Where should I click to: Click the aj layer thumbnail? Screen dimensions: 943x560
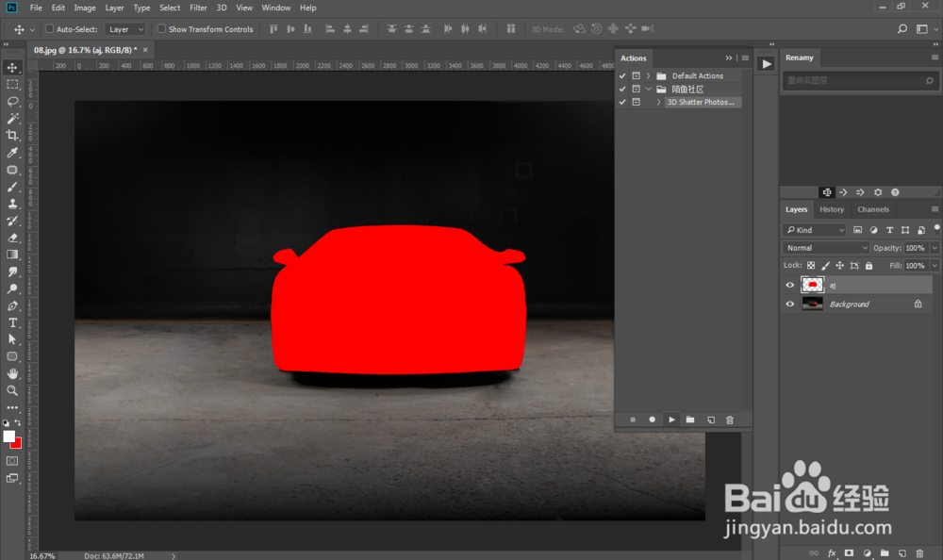click(x=812, y=284)
